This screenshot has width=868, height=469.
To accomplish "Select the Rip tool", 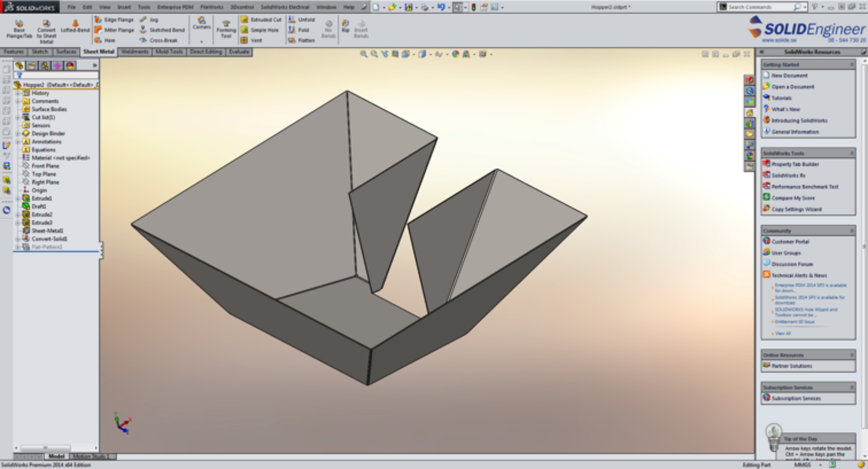I will (345, 26).
